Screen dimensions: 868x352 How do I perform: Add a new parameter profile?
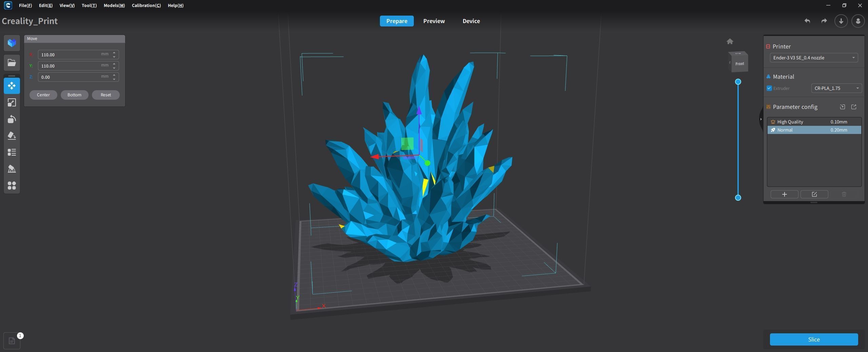point(784,194)
